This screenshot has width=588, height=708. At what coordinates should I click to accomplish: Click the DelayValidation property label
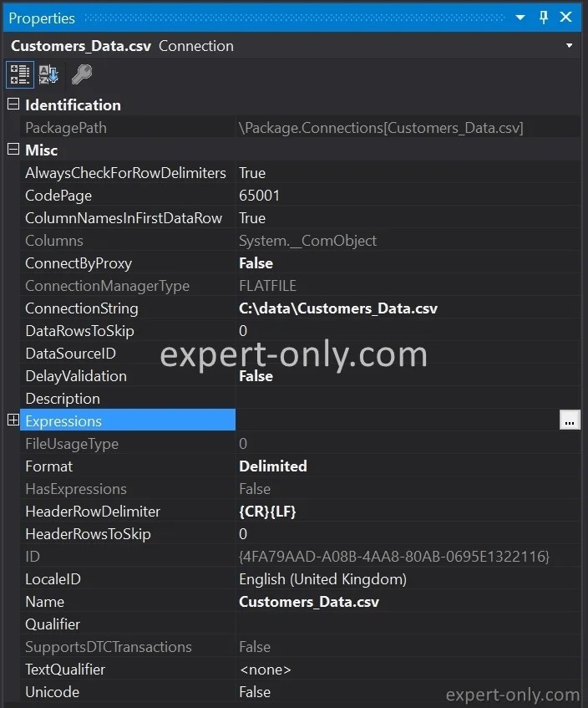pyautogui.click(x=76, y=376)
